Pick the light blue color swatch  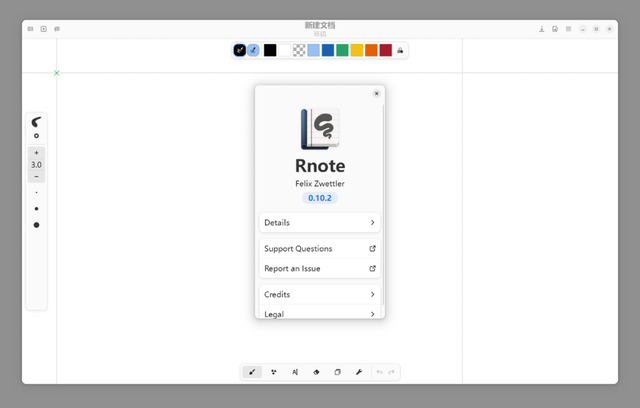click(x=313, y=50)
